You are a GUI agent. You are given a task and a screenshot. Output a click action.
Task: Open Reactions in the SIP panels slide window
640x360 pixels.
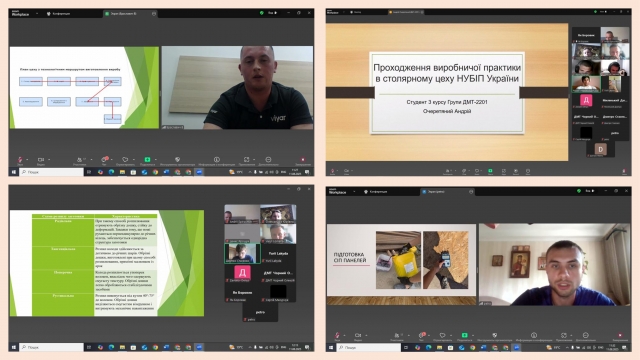tap(442, 336)
